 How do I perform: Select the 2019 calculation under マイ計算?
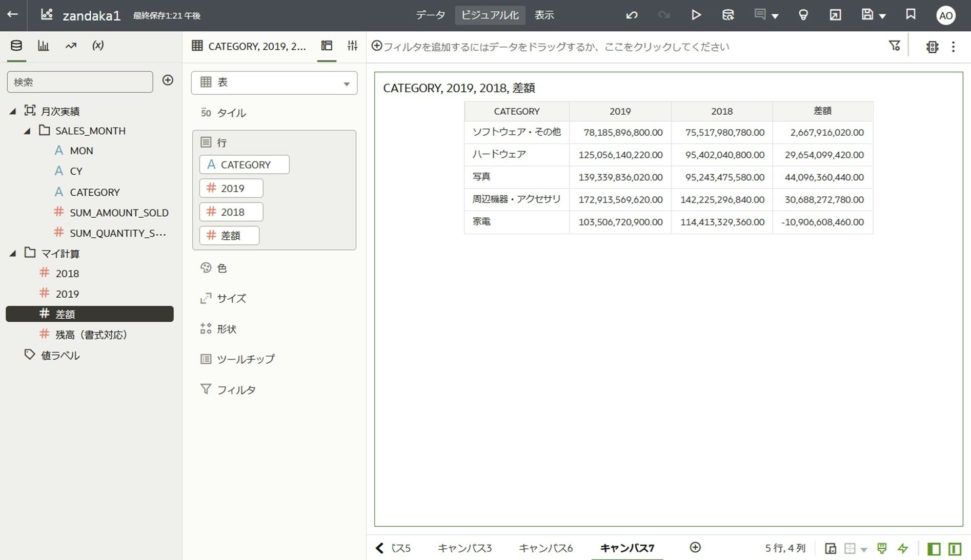[67, 294]
